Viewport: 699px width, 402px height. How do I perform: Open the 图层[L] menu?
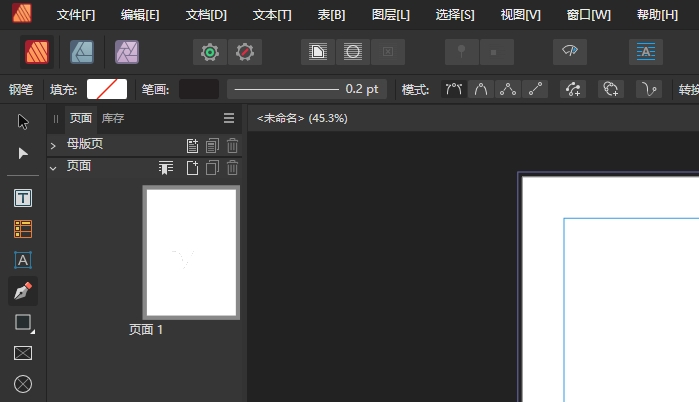[x=391, y=15]
